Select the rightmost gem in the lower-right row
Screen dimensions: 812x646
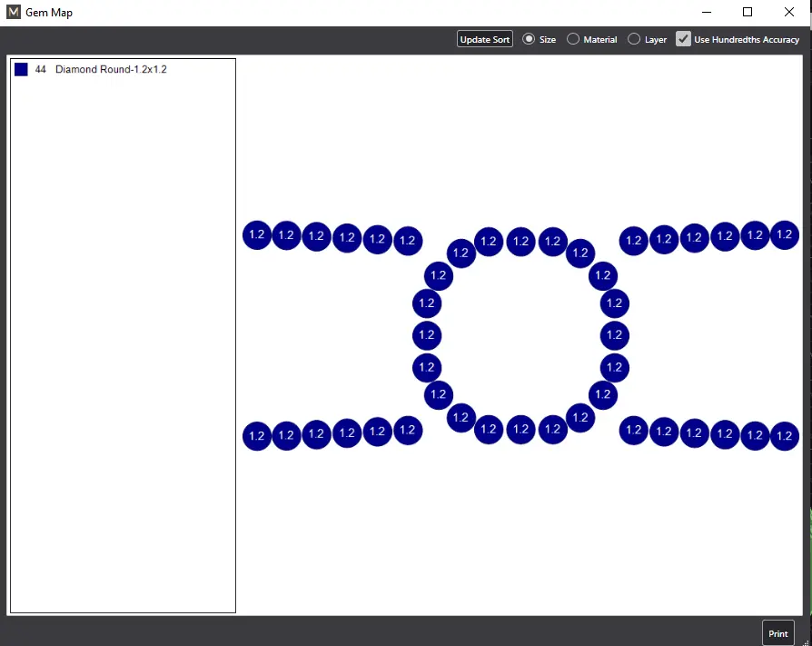(785, 436)
